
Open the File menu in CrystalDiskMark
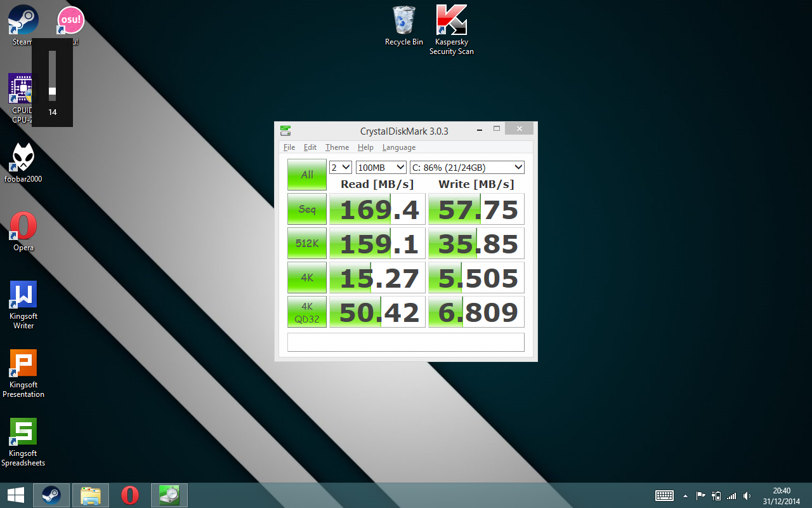point(289,147)
